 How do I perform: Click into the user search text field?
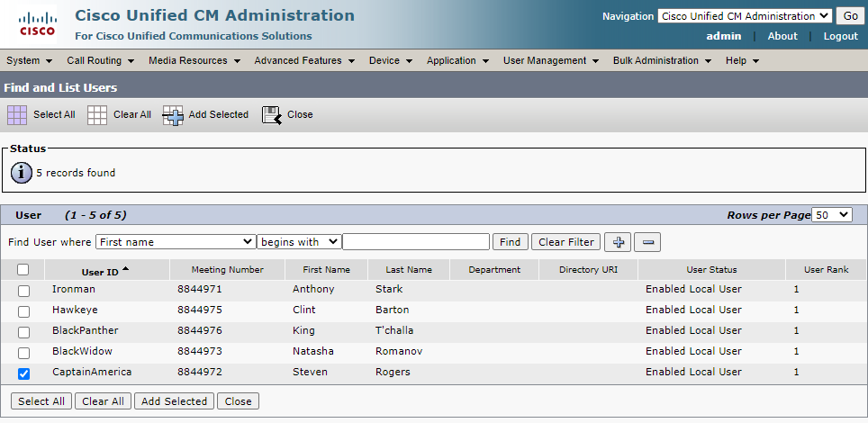416,242
